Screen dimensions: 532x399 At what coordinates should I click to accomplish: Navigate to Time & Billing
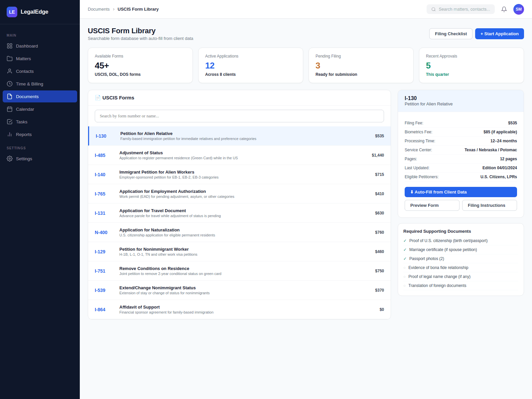click(40, 84)
